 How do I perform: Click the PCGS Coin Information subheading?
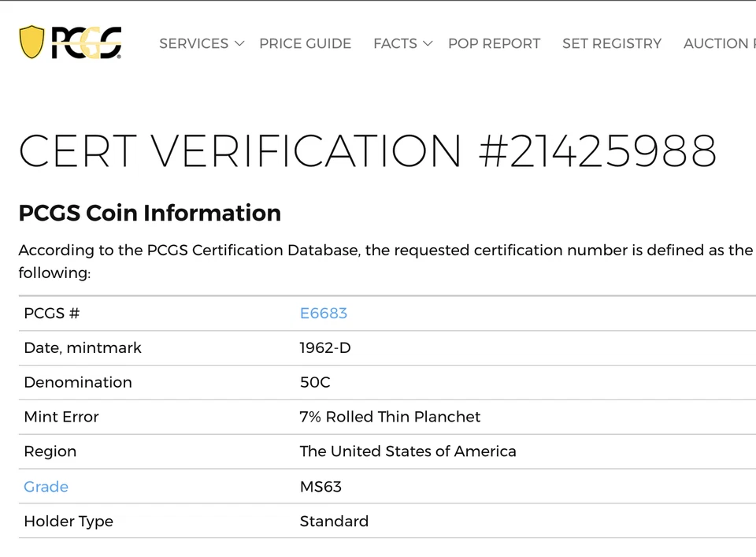coord(150,213)
